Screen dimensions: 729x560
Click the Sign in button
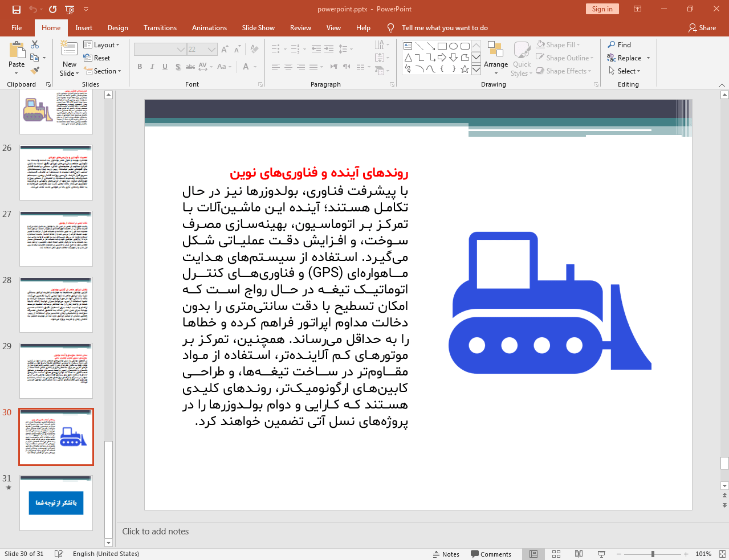pos(602,9)
